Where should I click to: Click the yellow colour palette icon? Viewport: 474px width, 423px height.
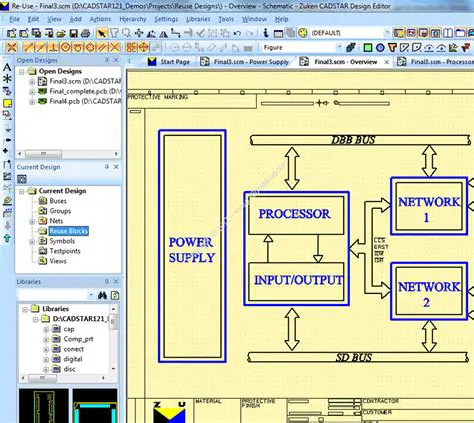coord(303,33)
